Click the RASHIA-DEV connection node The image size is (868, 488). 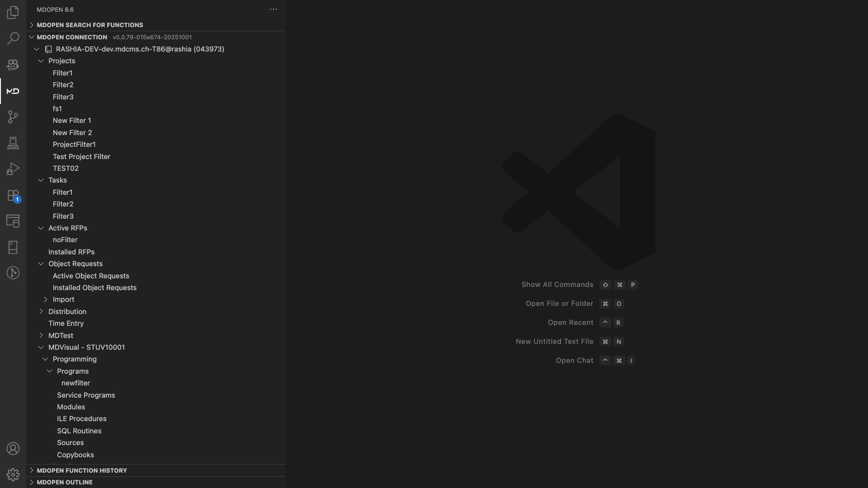point(140,49)
